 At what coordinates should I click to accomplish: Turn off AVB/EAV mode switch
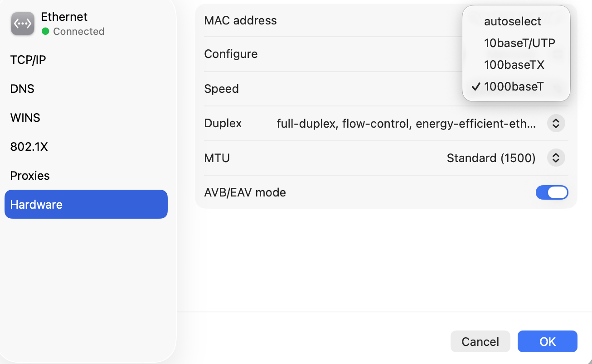[x=552, y=192]
